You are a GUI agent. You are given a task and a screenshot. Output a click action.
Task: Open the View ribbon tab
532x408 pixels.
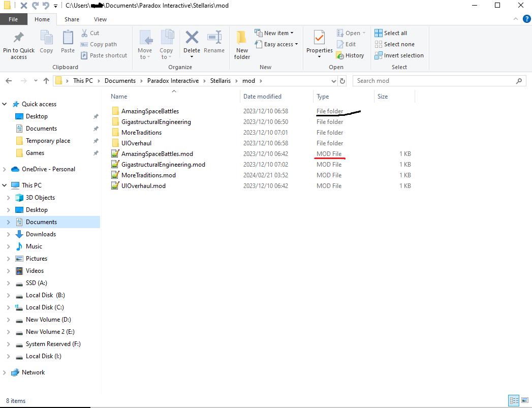pyautogui.click(x=100, y=19)
